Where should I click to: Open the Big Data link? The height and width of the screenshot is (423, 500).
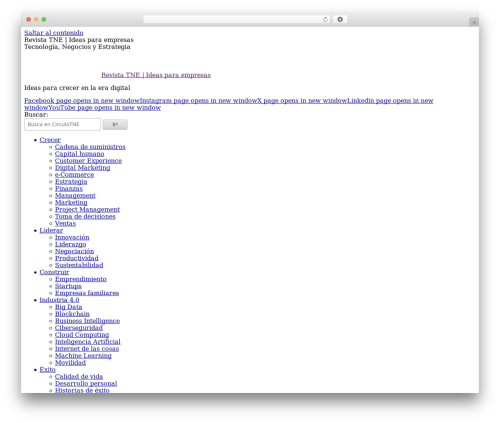pyautogui.click(x=68, y=307)
